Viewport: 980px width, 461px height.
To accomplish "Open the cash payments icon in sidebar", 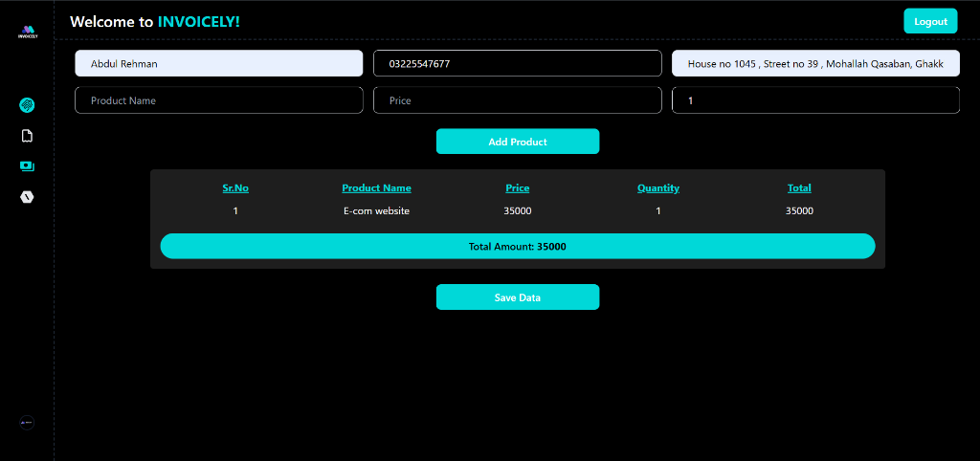I will 27,166.
